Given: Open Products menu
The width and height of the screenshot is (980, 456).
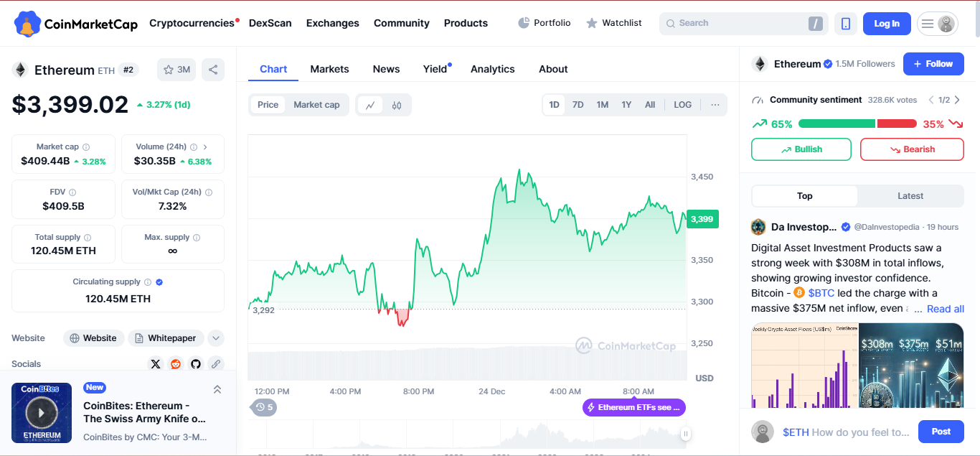Looking at the screenshot, I should 466,23.
